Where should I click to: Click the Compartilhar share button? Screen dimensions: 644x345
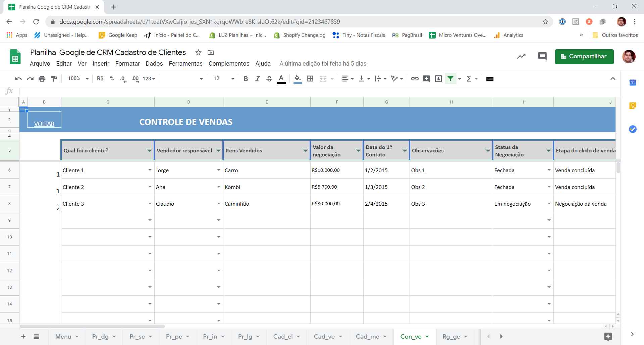point(584,57)
